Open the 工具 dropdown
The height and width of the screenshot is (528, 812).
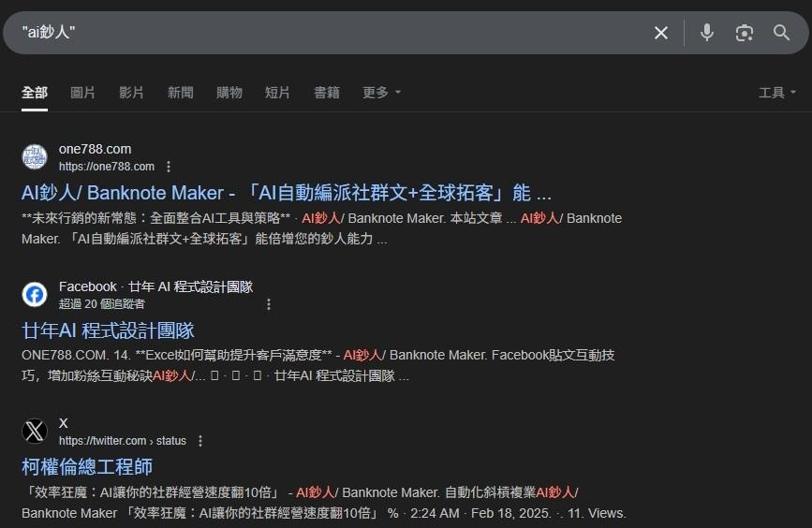point(777,93)
